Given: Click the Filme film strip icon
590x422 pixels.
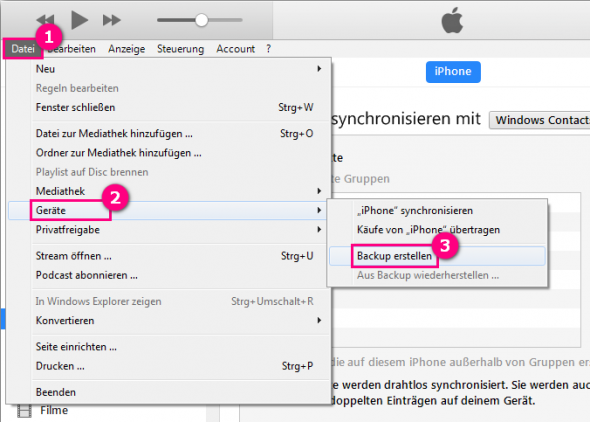Looking at the screenshot, I should (24, 411).
